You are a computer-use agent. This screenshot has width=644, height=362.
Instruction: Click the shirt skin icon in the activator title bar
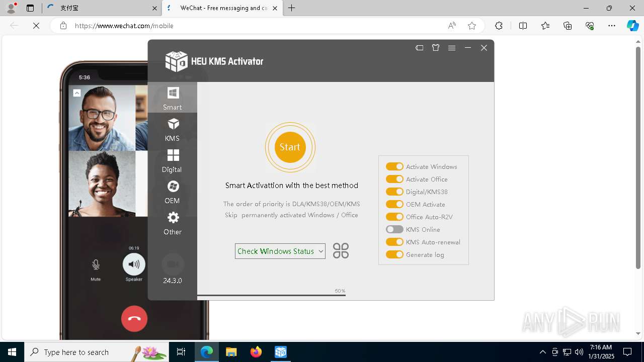point(436,48)
